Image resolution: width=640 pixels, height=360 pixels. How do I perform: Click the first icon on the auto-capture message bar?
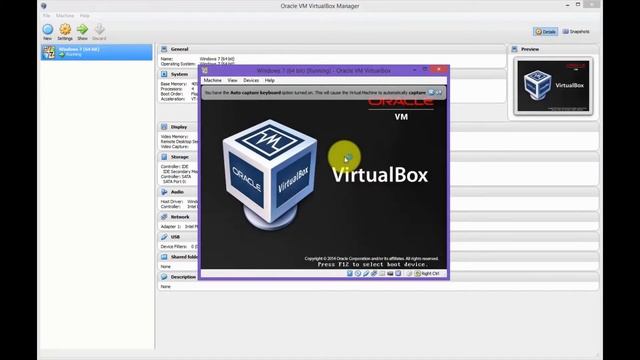431,93
